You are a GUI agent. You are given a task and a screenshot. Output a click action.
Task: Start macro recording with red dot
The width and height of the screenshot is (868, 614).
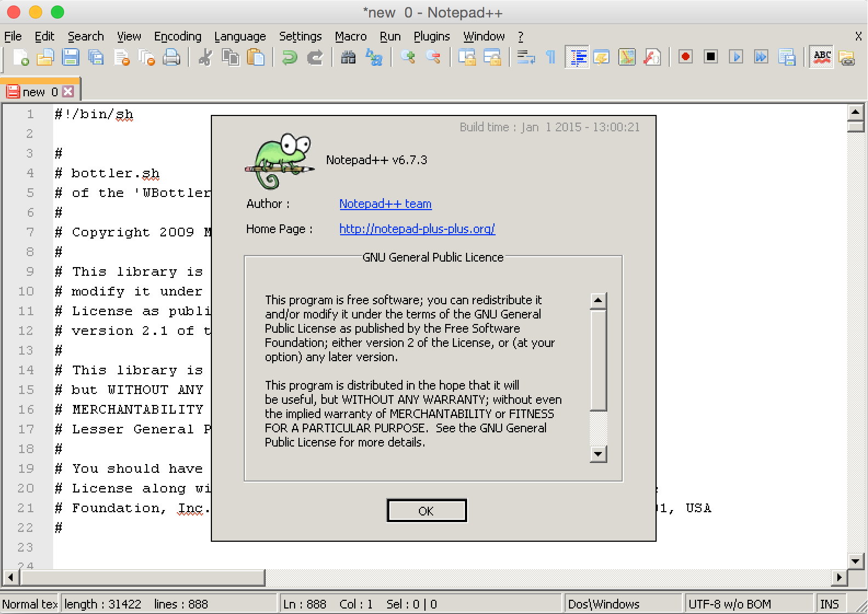pyautogui.click(x=686, y=57)
